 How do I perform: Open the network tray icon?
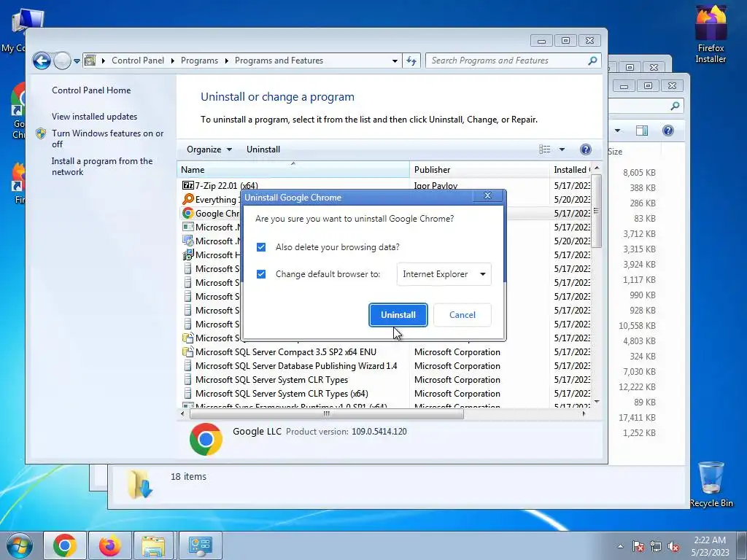tap(656, 546)
